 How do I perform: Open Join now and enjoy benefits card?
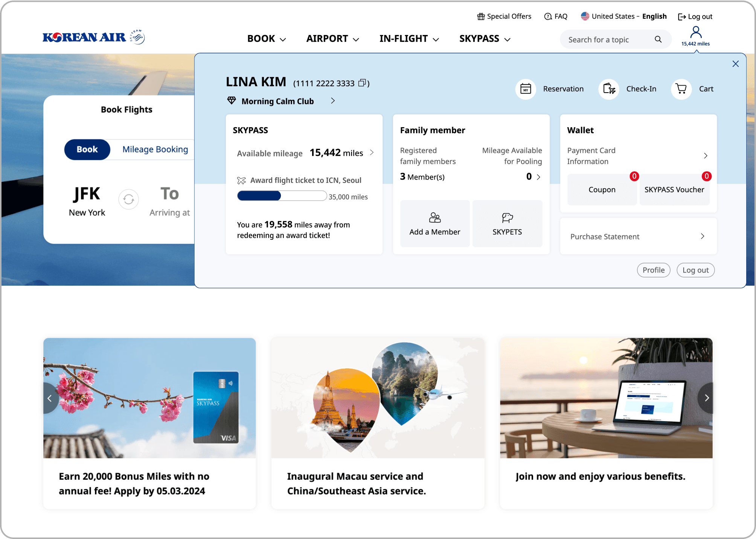606,423
